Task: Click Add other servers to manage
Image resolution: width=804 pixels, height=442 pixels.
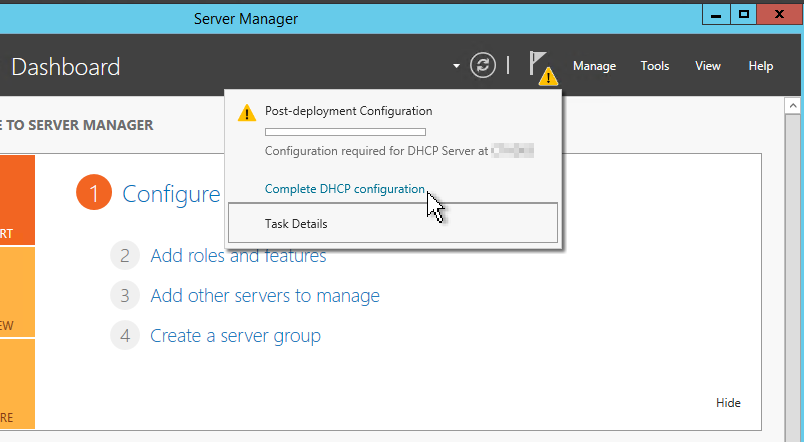Action: coord(265,296)
